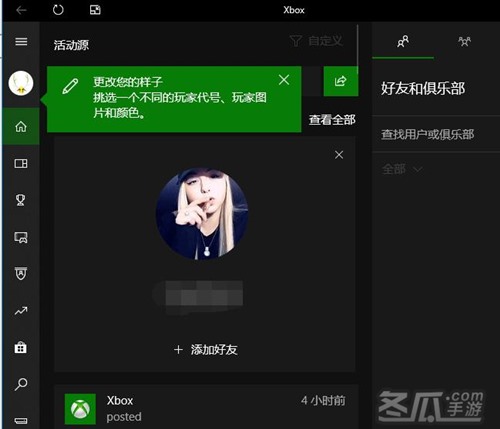Open the 查看全部 link

point(332,120)
